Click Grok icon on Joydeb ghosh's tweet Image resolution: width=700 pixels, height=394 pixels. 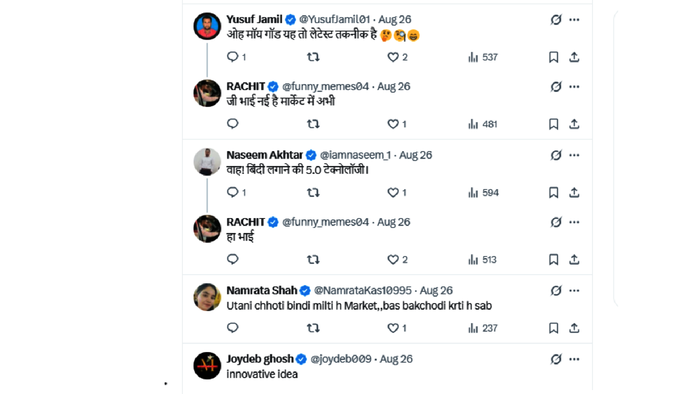point(556,359)
